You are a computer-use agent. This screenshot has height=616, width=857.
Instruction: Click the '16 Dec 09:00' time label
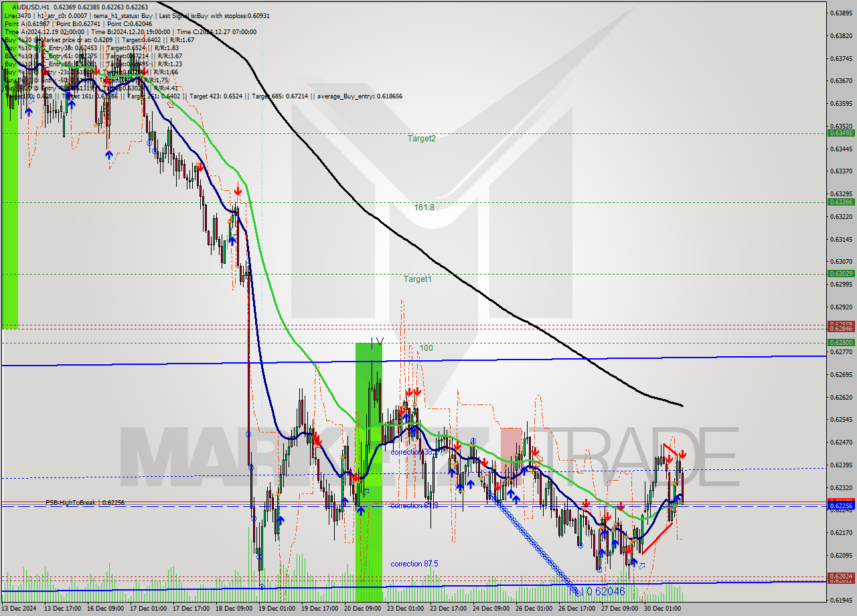coord(106,609)
